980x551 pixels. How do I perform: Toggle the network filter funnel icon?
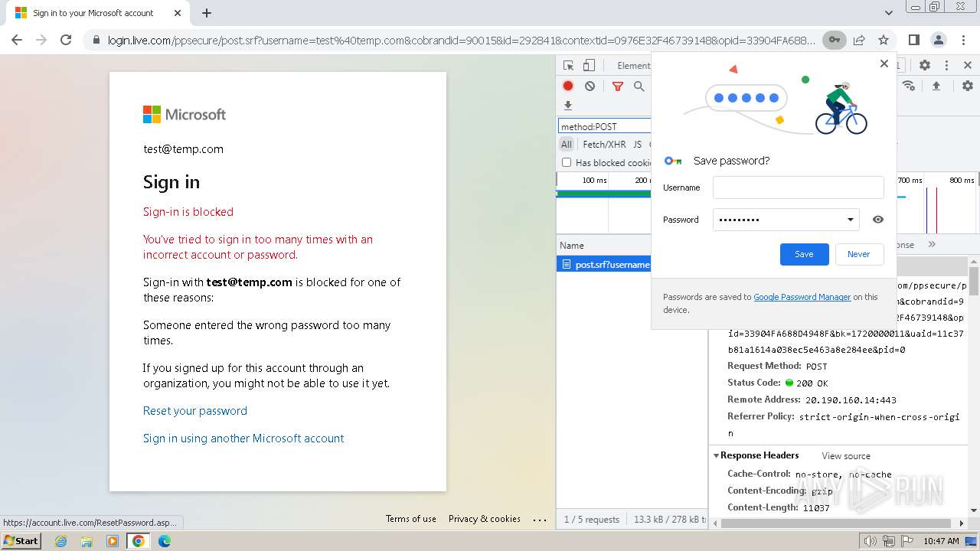tap(618, 86)
